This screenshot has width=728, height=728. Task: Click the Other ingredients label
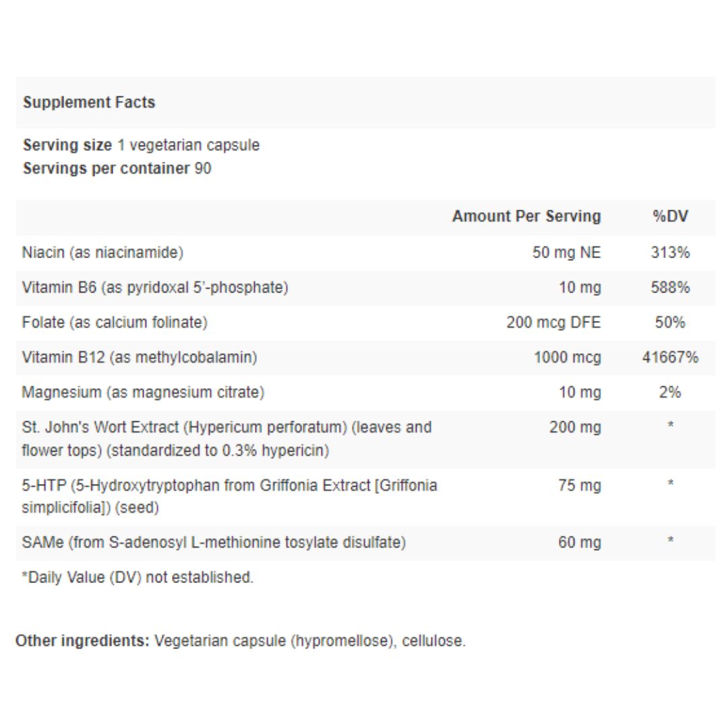(x=82, y=641)
